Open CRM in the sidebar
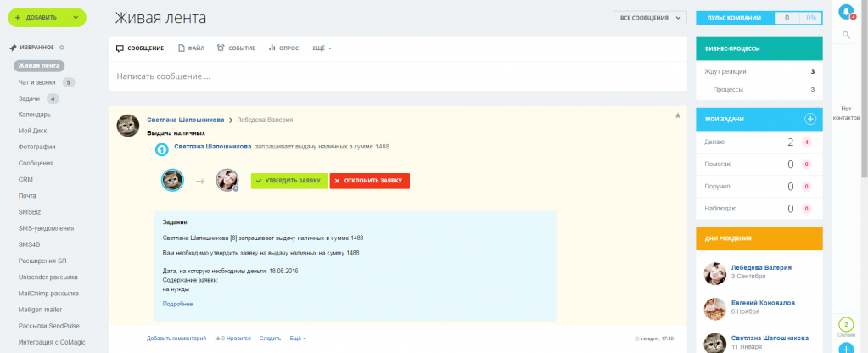 click(25, 179)
